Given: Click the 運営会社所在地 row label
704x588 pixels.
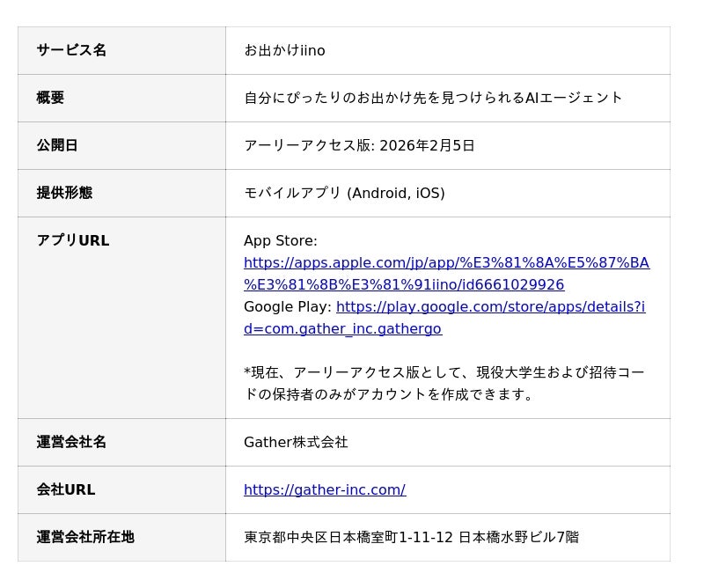Looking at the screenshot, I should (x=85, y=538).
